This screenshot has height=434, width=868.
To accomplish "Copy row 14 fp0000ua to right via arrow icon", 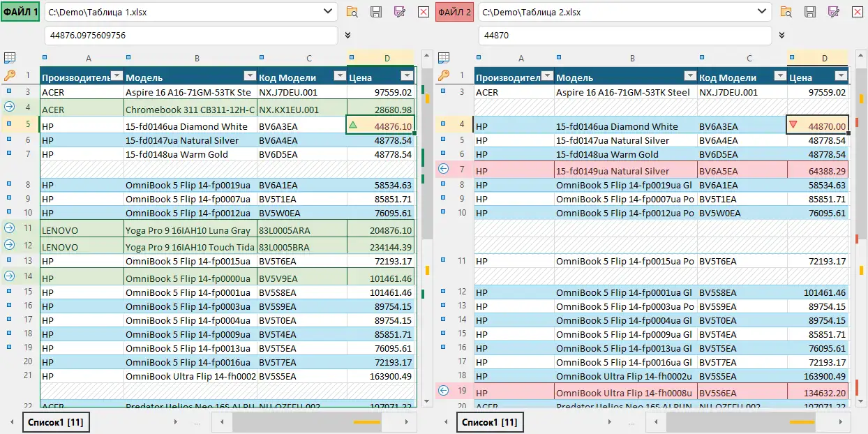I will pos(10,276).
